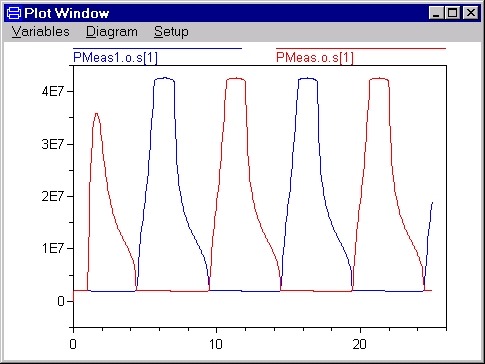Image resolution: width=485 pixels, height=364 pixels.
Task: Click the x-axis label 10
Action: [216, 345]
